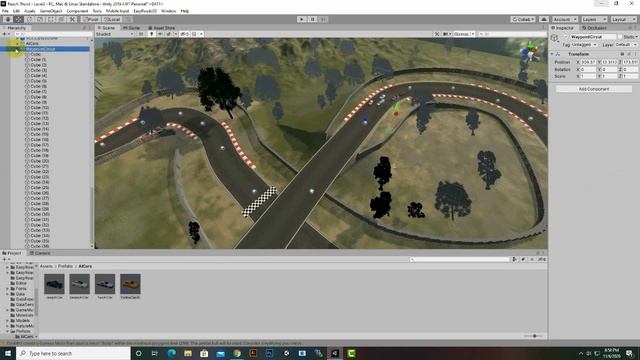Select the combined Transform tool
The image size is (640, 360).
pyautogui.click(x=61, y=19)
